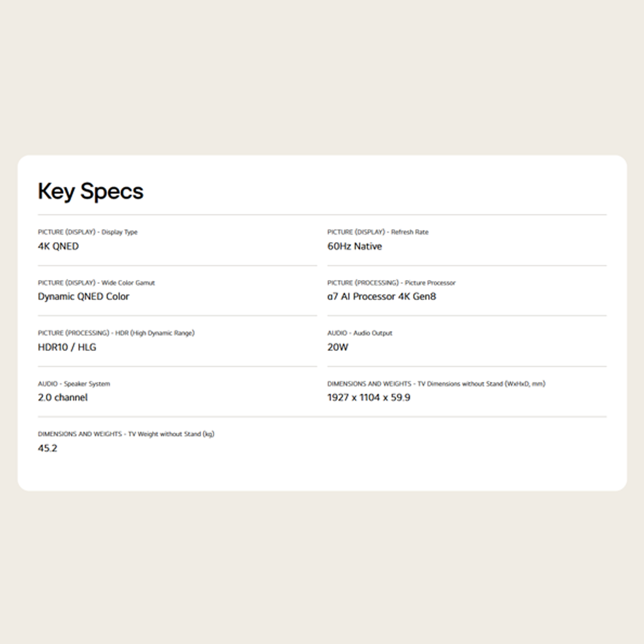Select the 45.2 weight value
This screenshot has height=644, width=644.
(x=48, y=448)
